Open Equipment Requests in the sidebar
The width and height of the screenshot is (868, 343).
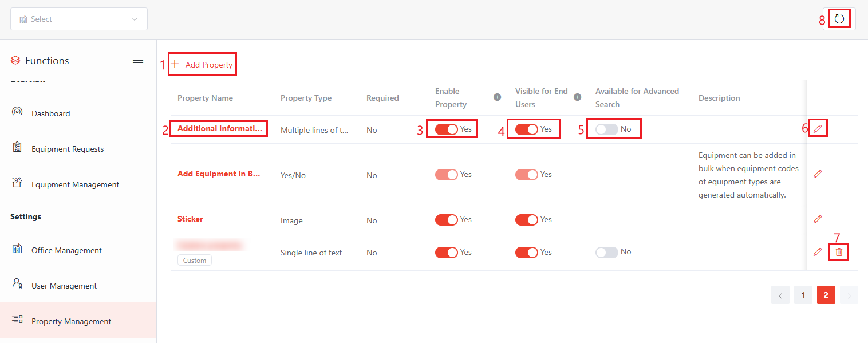pos(68,149)
